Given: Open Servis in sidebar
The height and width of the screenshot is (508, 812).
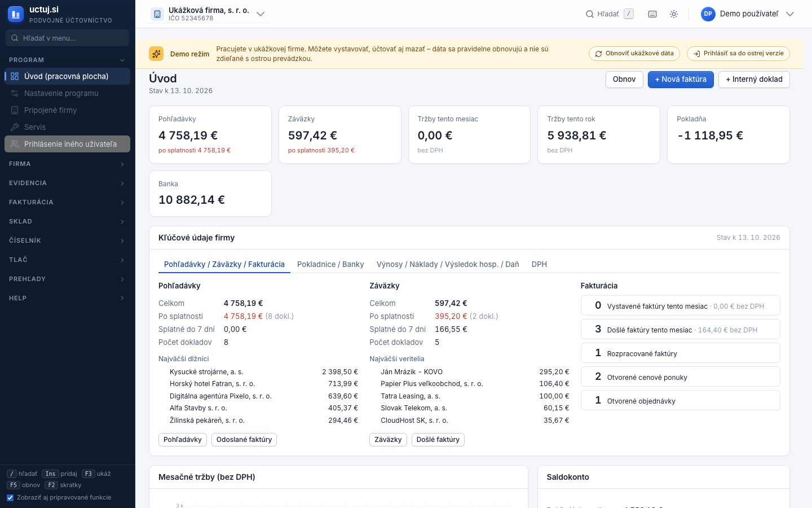Looking at the screenshot, I should click(x=68, y=127).
